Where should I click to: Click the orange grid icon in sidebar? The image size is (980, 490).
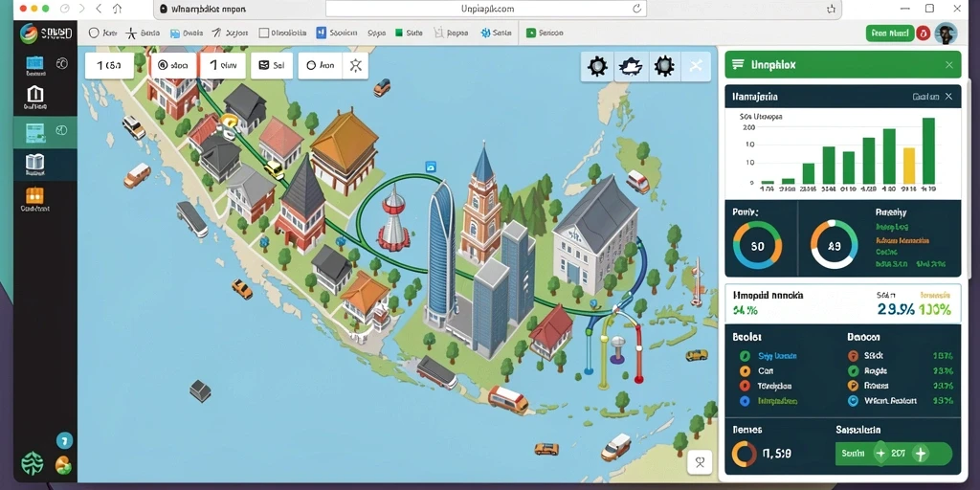(34, 195)
